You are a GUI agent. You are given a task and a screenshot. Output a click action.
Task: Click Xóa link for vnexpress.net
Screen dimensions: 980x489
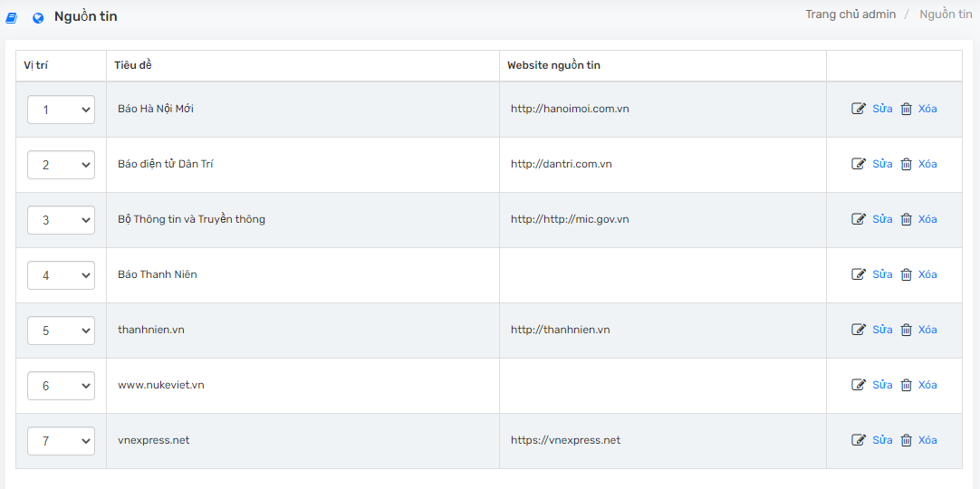click(927, 440)
